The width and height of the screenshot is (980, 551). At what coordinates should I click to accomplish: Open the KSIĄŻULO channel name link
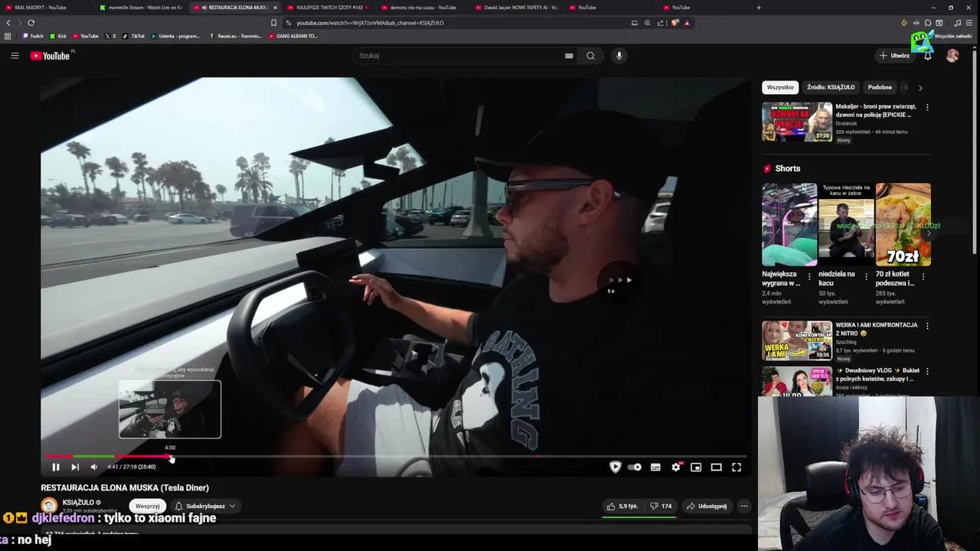[x=78, y=503]
